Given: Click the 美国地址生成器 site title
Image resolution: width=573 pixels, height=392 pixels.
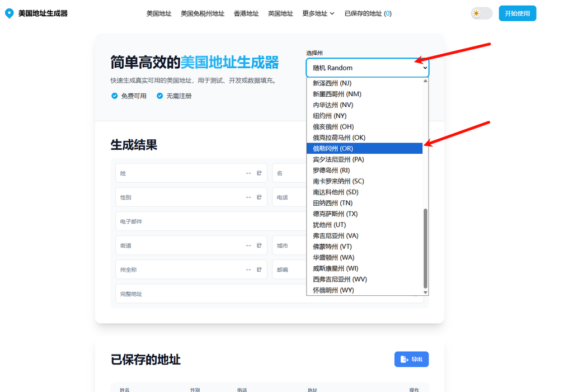Looking at the screenshot, I should coord(43,13).
